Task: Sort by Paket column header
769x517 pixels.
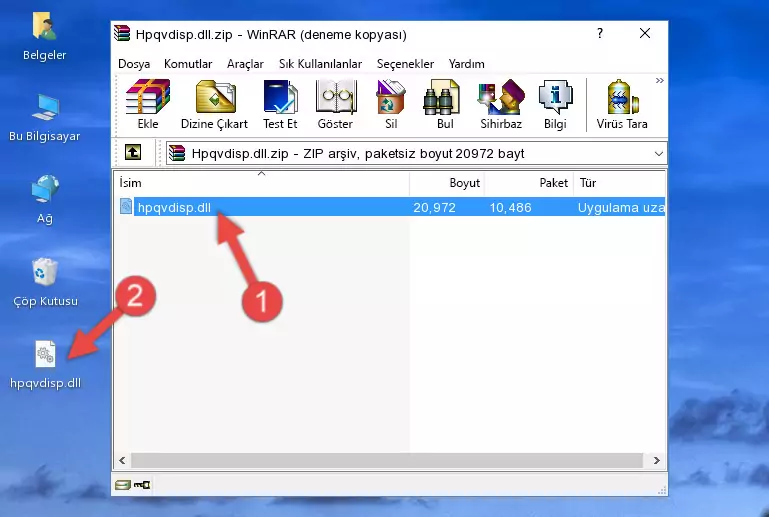Action: (529, 183)
